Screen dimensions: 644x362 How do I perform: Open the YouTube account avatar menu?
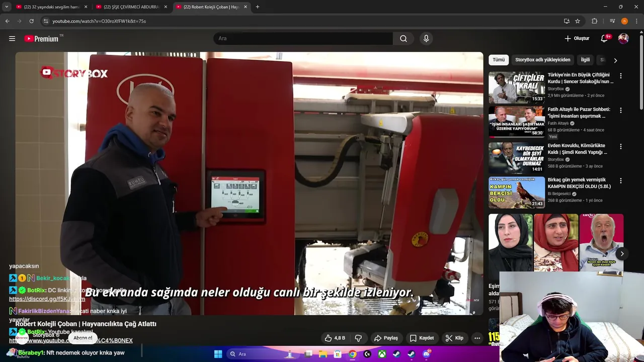[x=623, y=39]
